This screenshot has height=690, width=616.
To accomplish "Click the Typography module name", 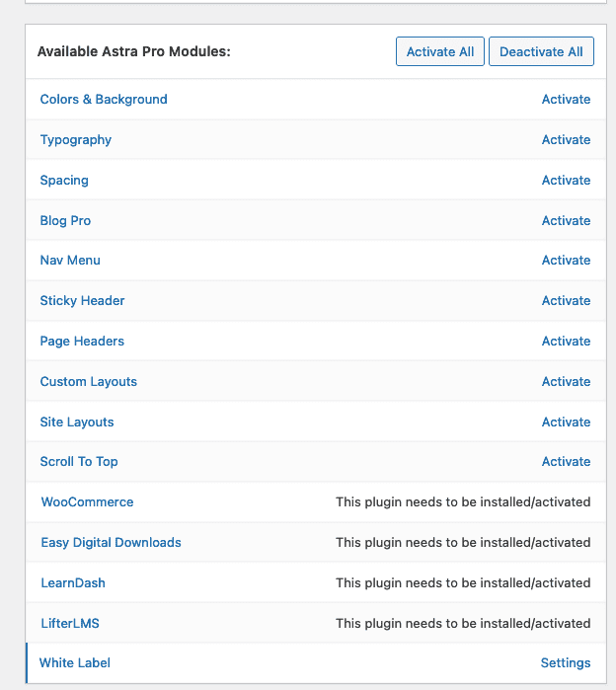I will coord(76,140).
